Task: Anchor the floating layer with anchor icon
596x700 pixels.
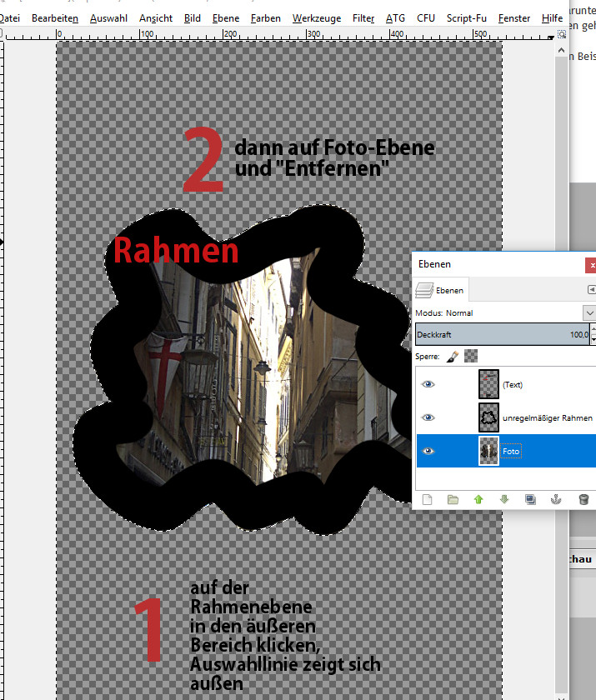Action: [x=556, y=500]
